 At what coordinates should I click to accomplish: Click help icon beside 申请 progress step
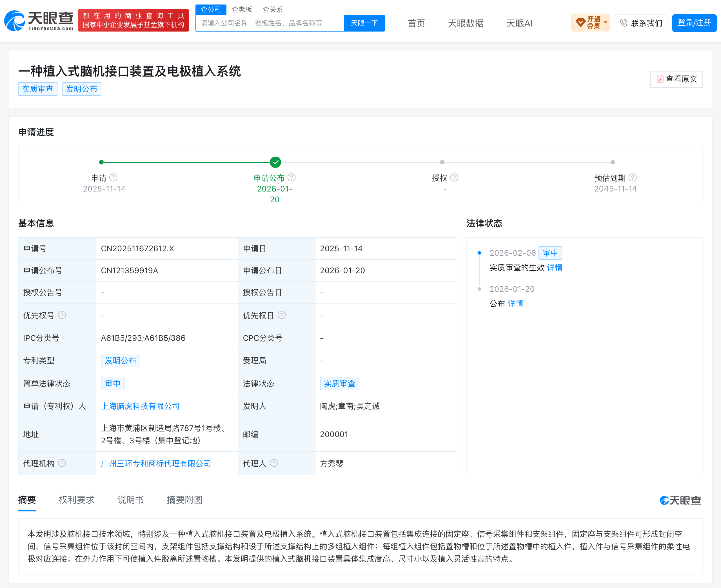114,177
